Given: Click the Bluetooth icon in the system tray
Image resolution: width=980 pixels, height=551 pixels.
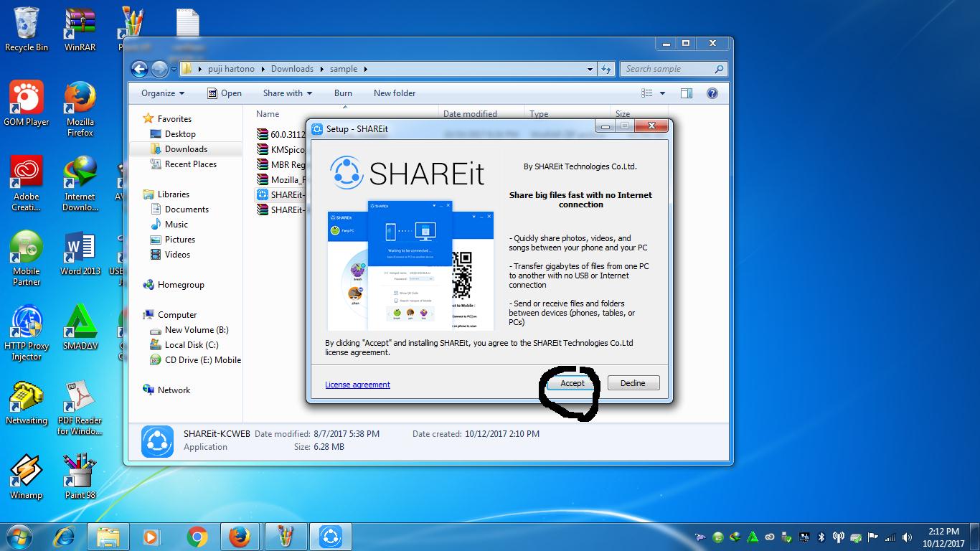Looking at the screenshot, I should coord(821,537).
